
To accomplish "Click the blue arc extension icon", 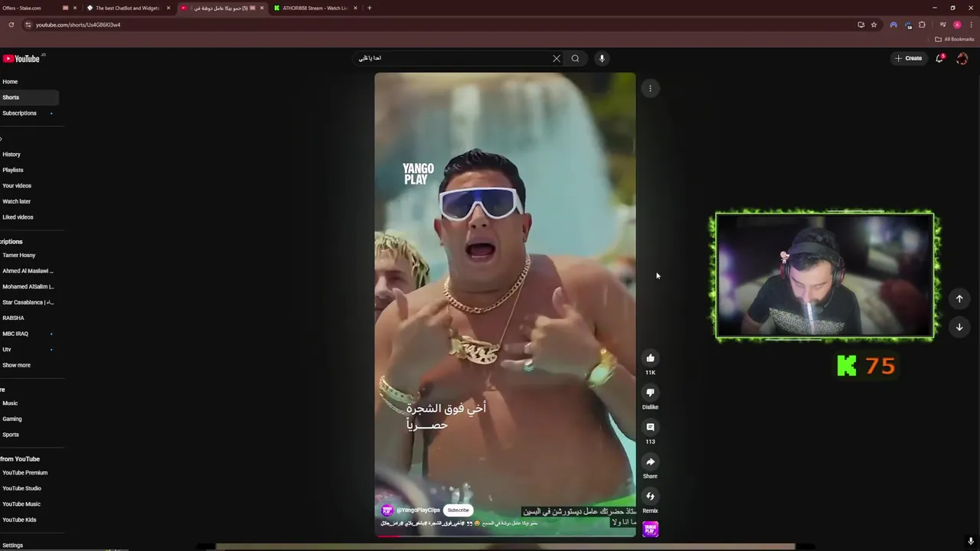I will [893, 24].
